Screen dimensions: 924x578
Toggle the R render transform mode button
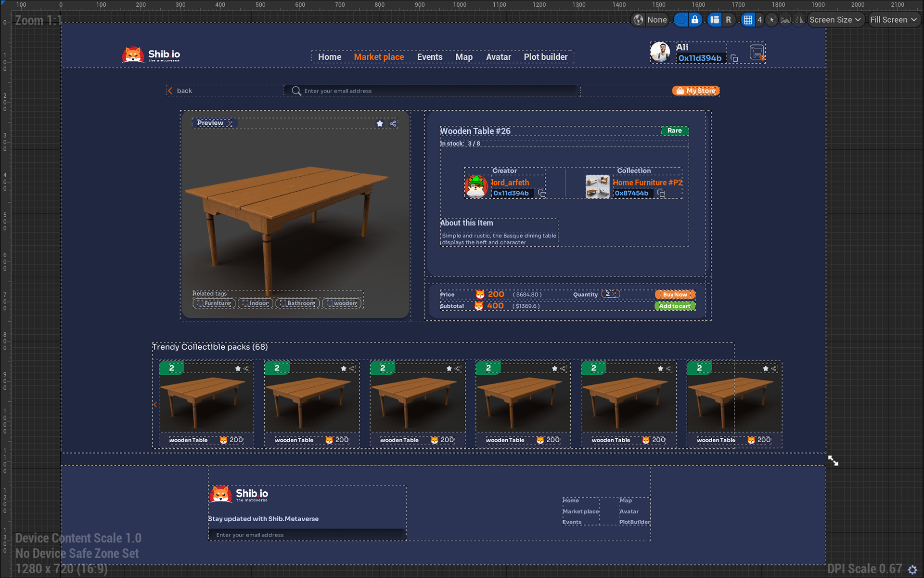[x=729, y=20]
